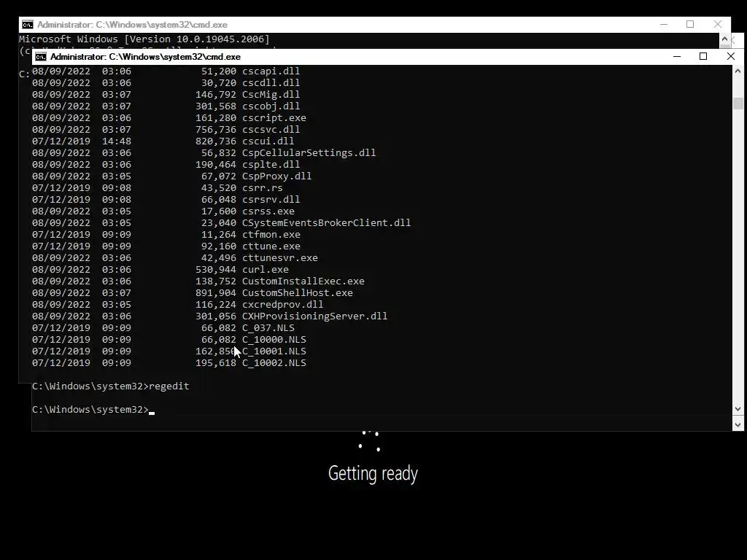Maximize the background cmd window
The height and width of the screenshot is (560, 747).
[690, 24]
